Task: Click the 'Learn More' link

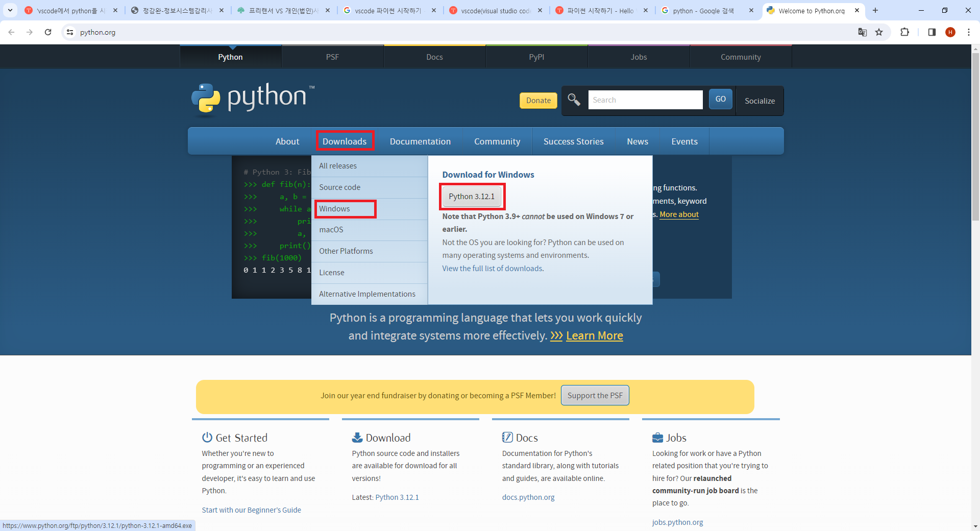Action: 595,335
